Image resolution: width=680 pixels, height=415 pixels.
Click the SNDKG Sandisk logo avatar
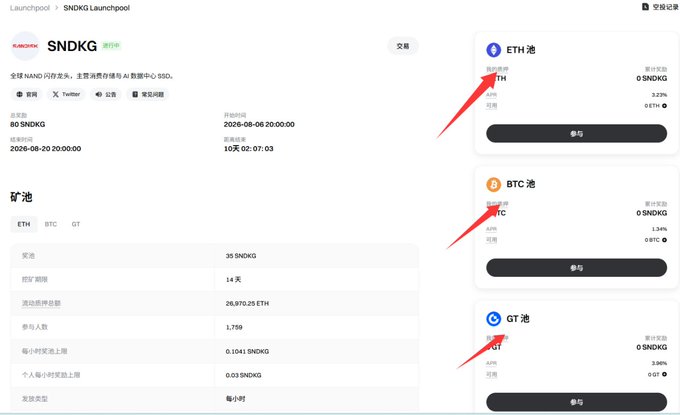[25, 46]
